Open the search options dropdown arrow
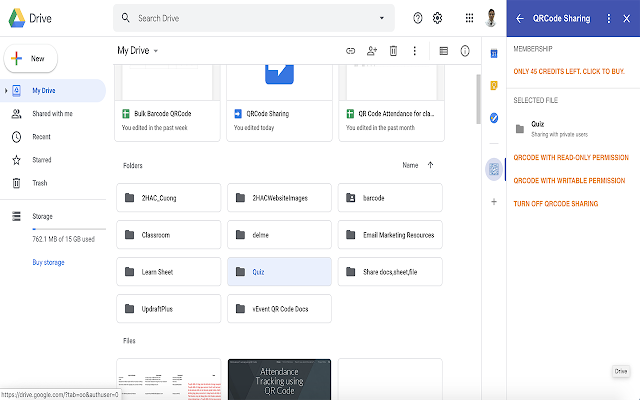The image size is (640, 400). point(382,18)
